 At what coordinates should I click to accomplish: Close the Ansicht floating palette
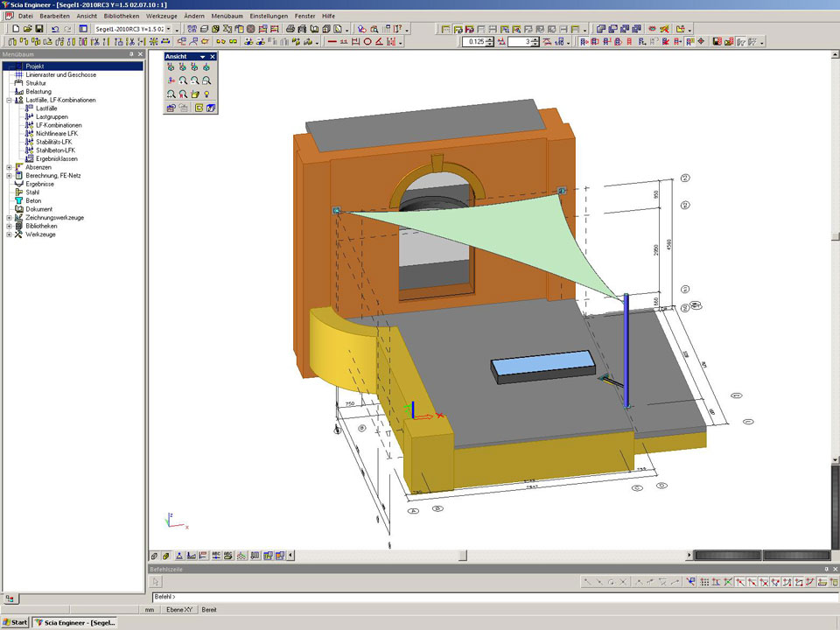tap(213, 56)
